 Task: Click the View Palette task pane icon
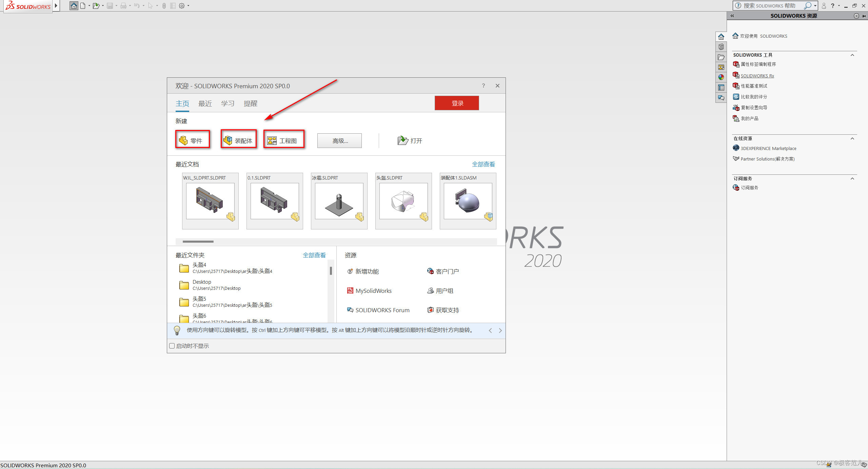pyautogui.click(x=721, y=67)
